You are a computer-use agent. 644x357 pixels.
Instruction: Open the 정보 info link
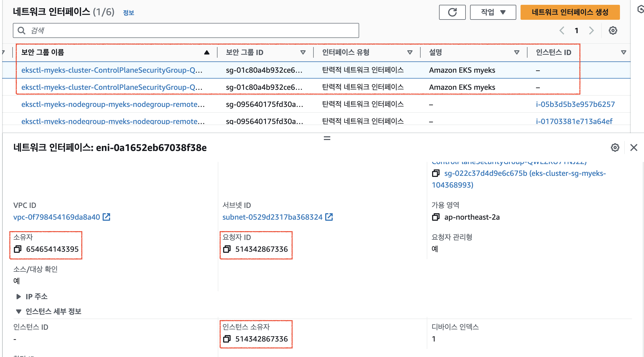point(129,13)
